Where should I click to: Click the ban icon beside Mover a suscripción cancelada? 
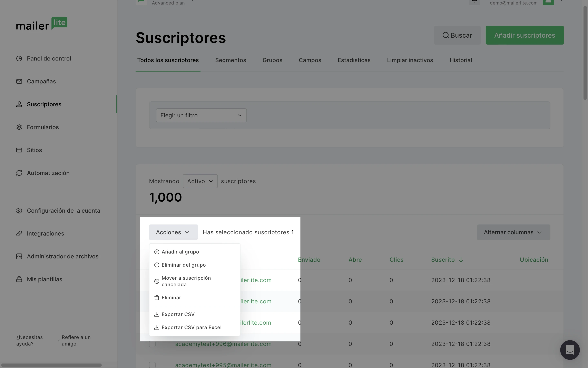tap(157, 281)
